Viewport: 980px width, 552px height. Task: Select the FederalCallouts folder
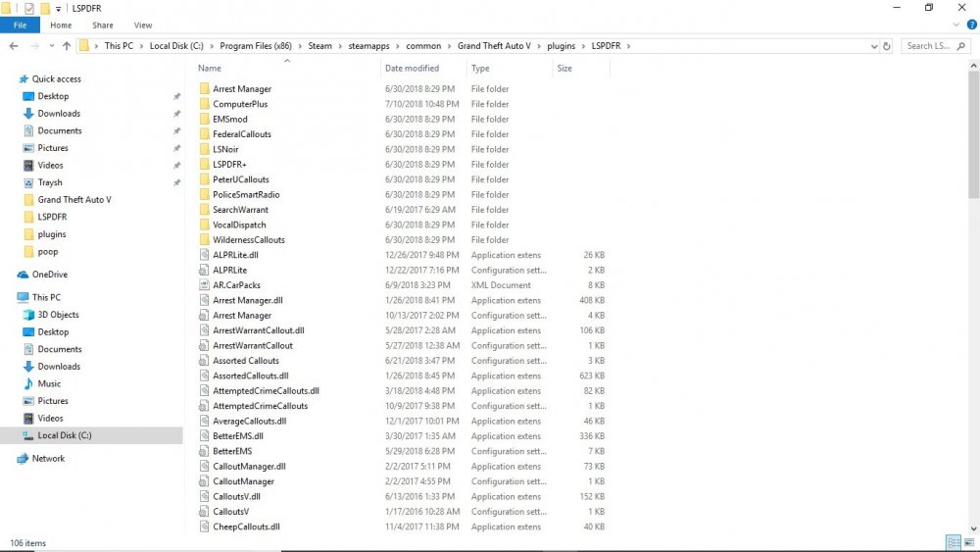click(242, 133)
